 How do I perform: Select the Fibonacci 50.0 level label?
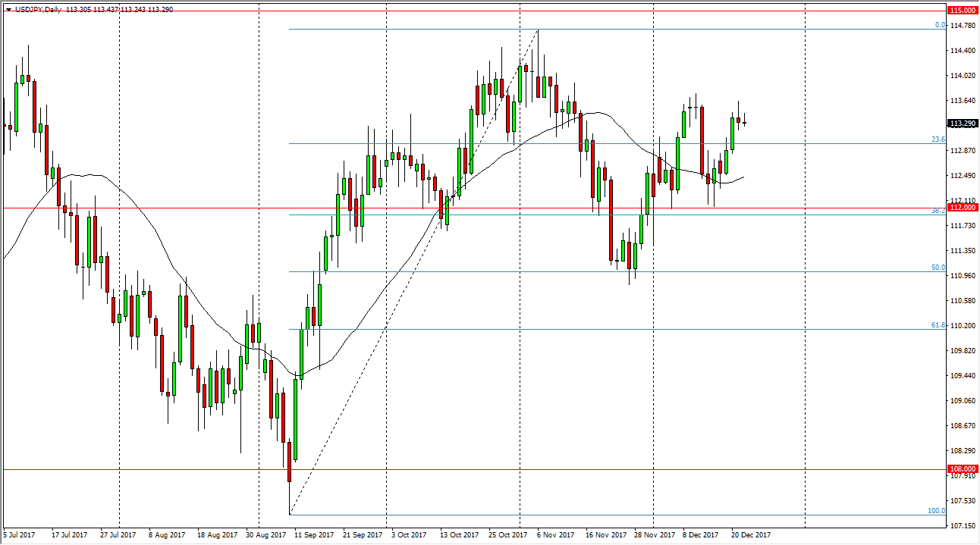938,268
